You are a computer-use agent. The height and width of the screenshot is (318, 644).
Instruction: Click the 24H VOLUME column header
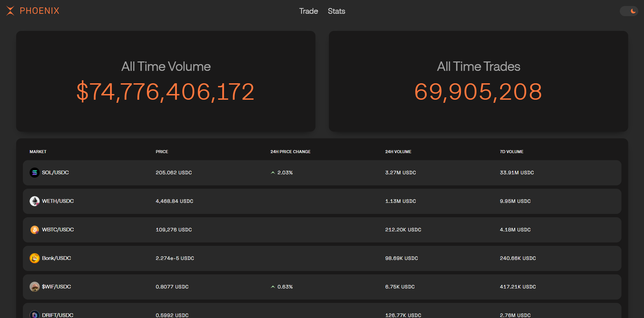(398, 152)
